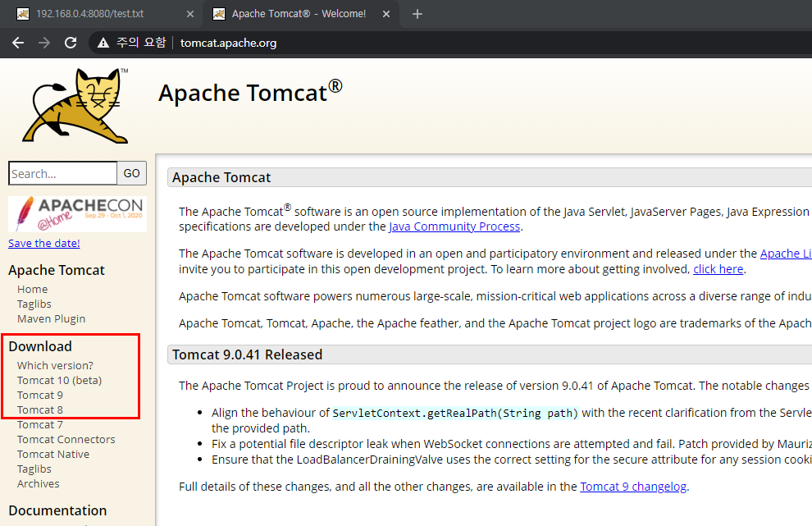The height and width of the screenshot is (526, 812).
Task: Click the browser forward arrow
Action: point(44,43)
